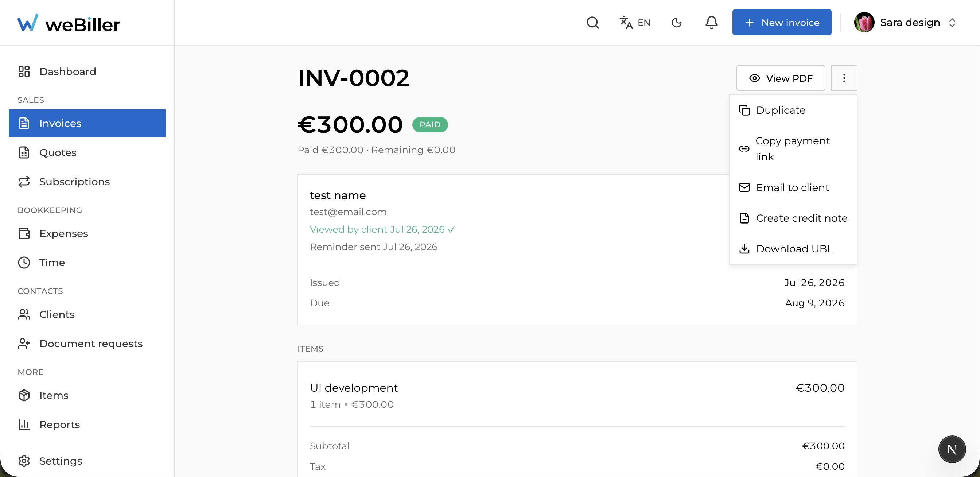Image resolution: width=980 pixels, height=477 pixels.
Task: Create a New invoice
Action: [x=782, y=23]
